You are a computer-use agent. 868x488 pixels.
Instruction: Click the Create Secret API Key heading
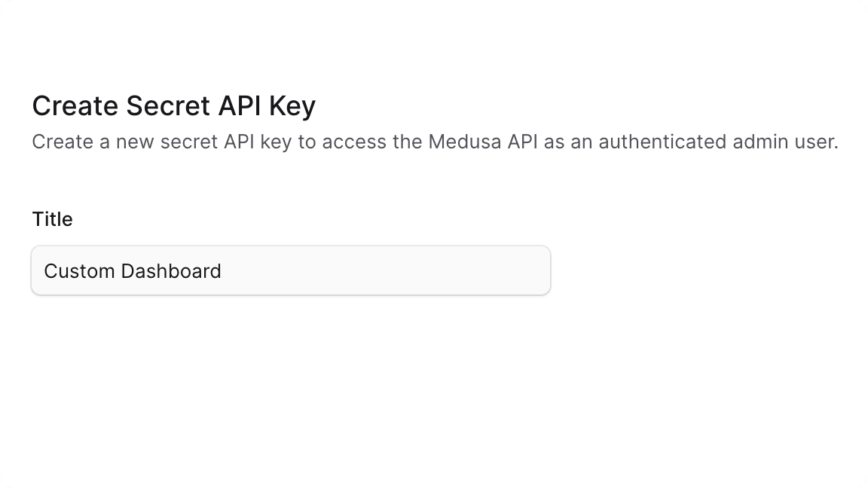(173, 106)
